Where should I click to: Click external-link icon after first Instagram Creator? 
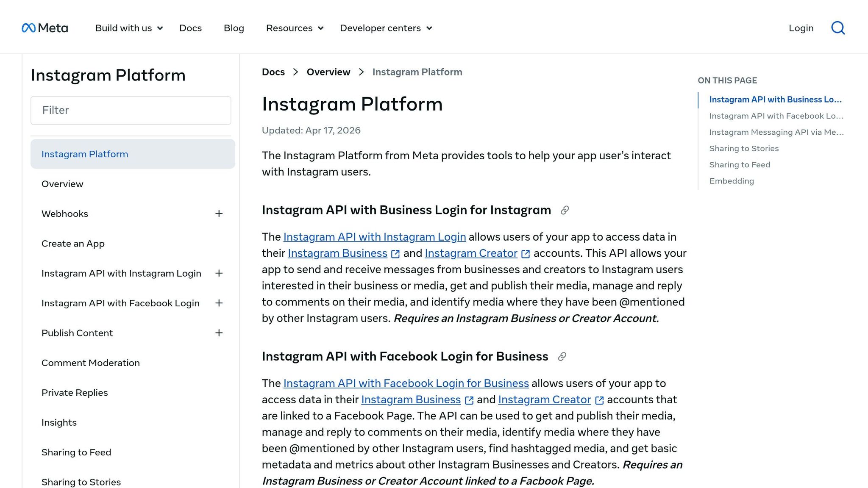(x=526, y=254)
